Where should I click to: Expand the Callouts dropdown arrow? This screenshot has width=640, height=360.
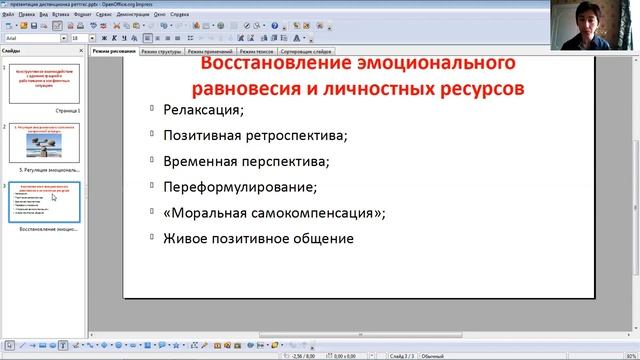click(169, 345)
